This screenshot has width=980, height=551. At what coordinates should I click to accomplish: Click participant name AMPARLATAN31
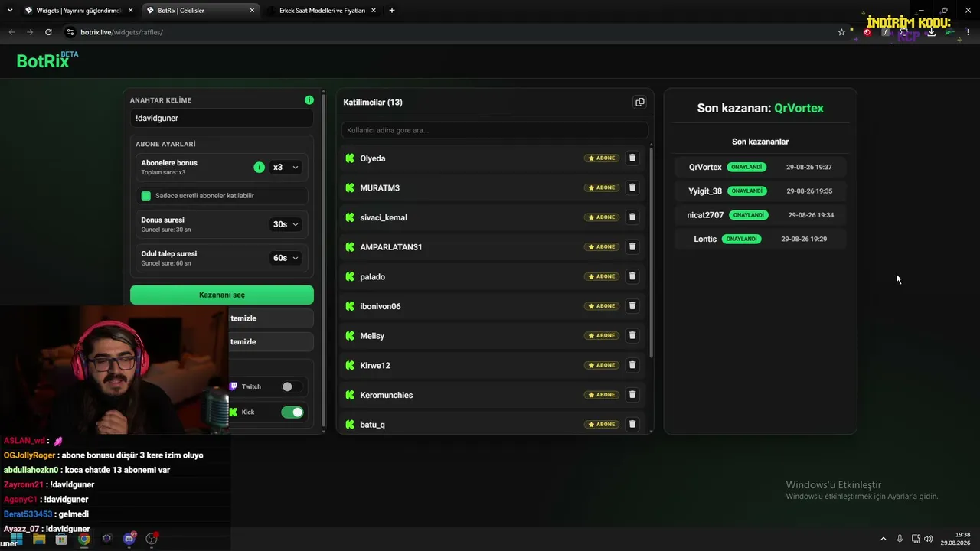click(391, 247)
